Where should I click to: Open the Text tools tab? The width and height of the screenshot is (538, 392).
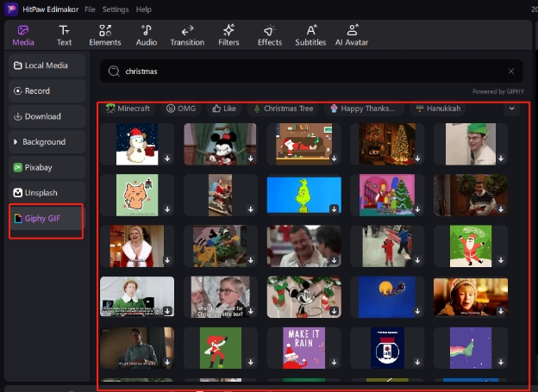click(x=65, y=34)
